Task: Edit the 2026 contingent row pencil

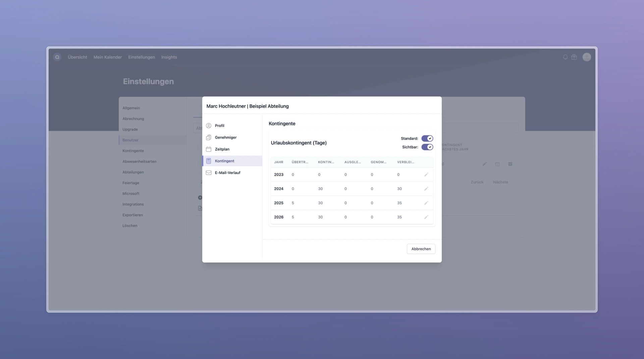Action: (426, 217)
